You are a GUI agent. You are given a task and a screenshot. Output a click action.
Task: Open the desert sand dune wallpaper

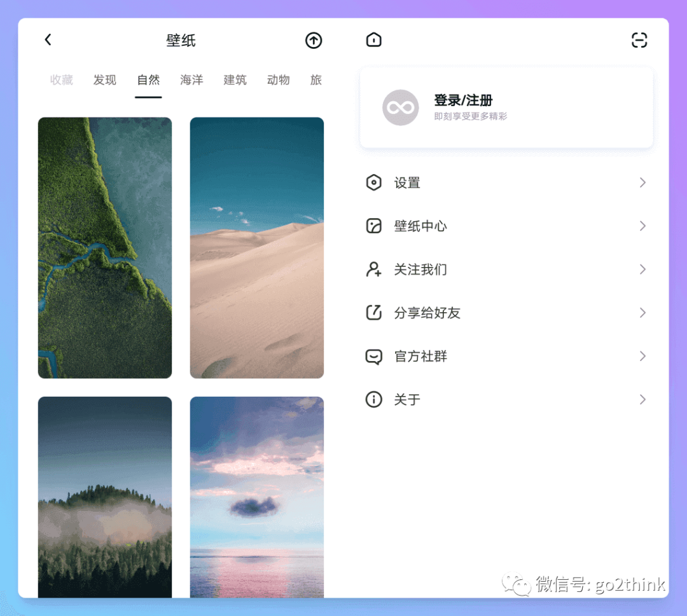257,248
